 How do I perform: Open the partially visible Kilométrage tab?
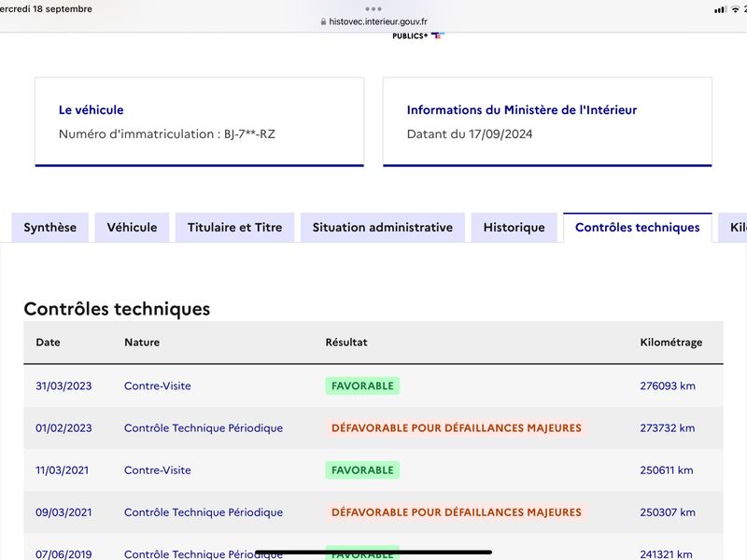coord(734,228)
